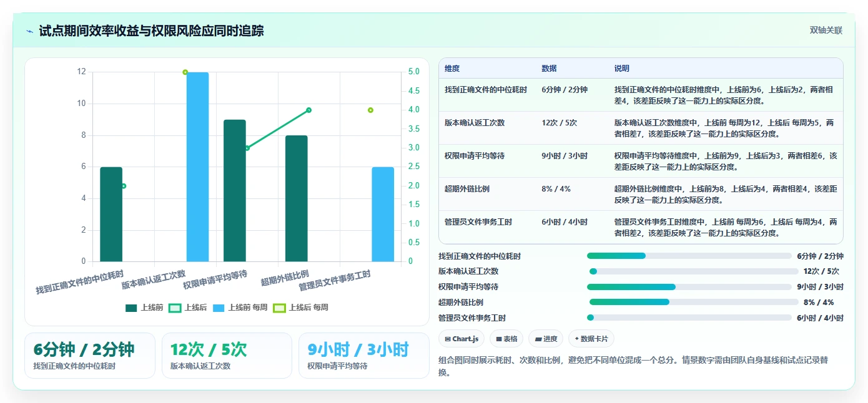Toggle the 上线后 每周 legend item
This screenshot has height=403, width=868.
(301, 308)
